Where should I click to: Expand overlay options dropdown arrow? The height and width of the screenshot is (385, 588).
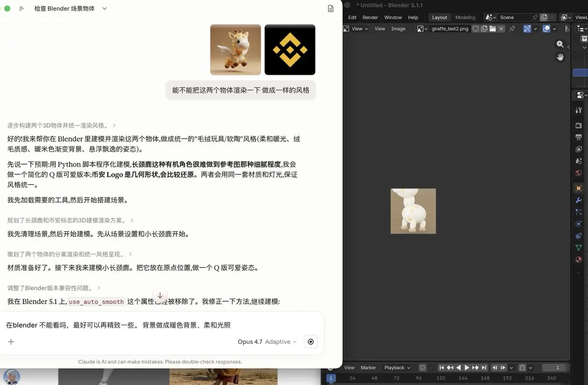(x=554, y=29)
